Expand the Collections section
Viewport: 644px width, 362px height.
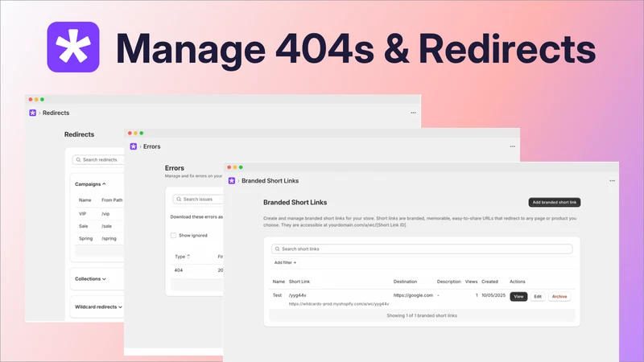pyautogui.click(x=90, y=278)
